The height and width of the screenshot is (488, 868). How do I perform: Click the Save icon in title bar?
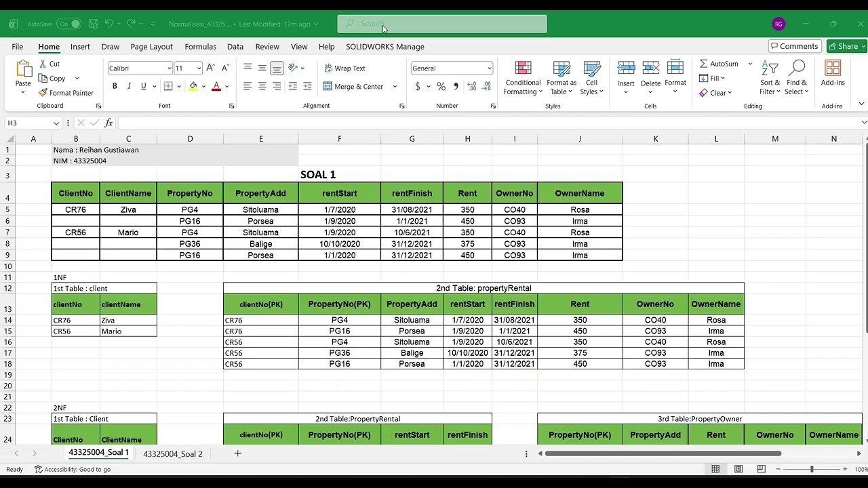pyautogui.click(x=93, y=24)
